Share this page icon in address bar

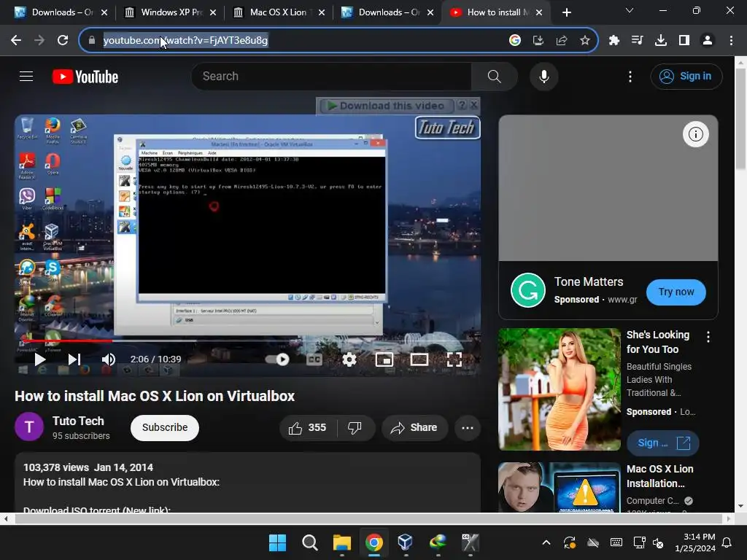[562, 41]
